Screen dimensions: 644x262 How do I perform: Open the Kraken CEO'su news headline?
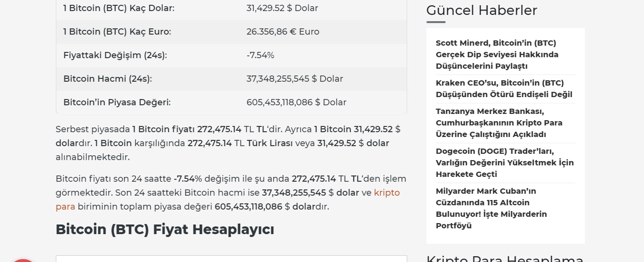(504, 88)
